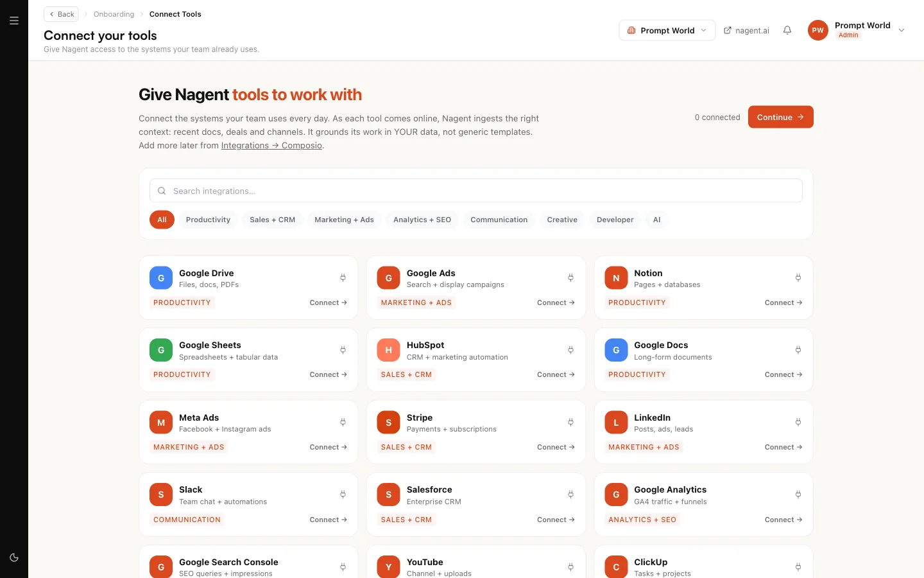Connect Google Ads
This screenshot has width=924, height=578.
556,302
